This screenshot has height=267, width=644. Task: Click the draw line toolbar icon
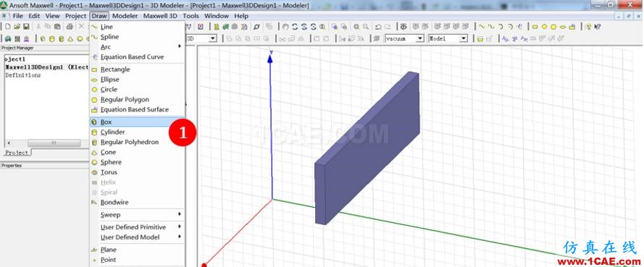(481, 27)
